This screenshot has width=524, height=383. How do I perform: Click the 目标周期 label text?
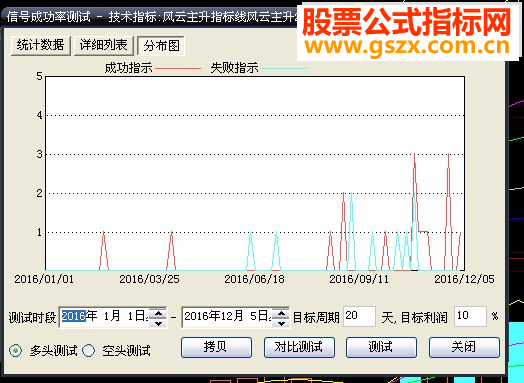[x=316, y=317]
